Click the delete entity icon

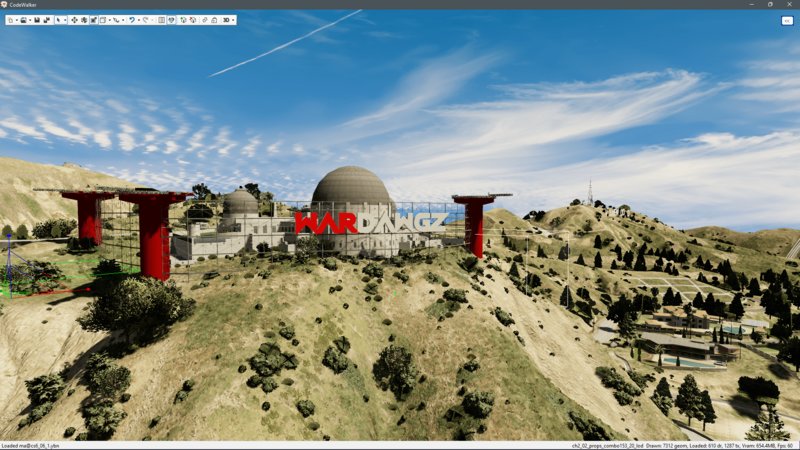point(193,20)
